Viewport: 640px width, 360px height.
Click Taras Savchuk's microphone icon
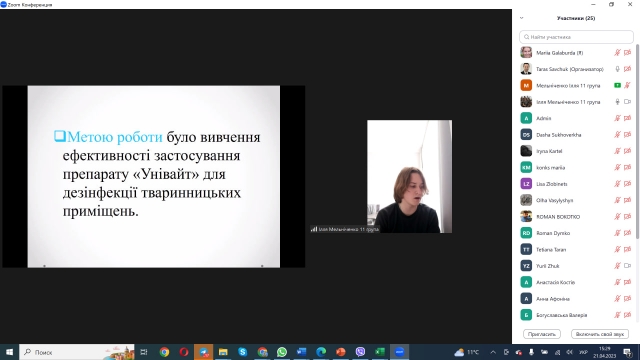click(x=617, y=69)
